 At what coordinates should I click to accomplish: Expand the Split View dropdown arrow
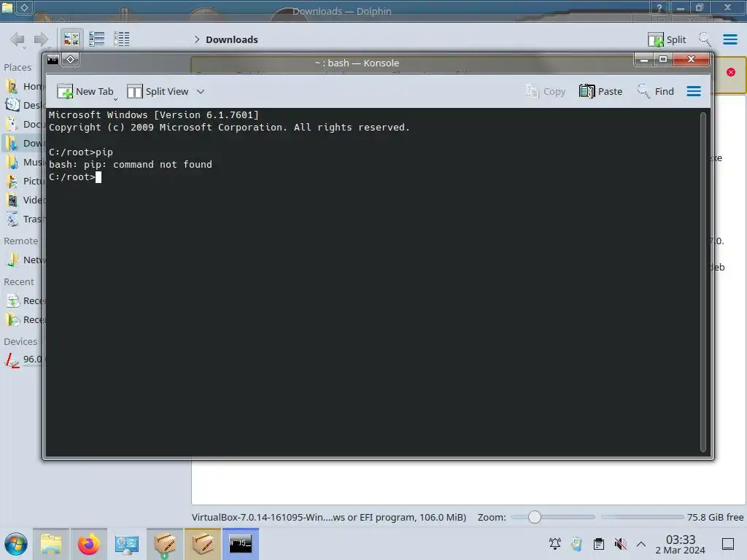[201, 91]
